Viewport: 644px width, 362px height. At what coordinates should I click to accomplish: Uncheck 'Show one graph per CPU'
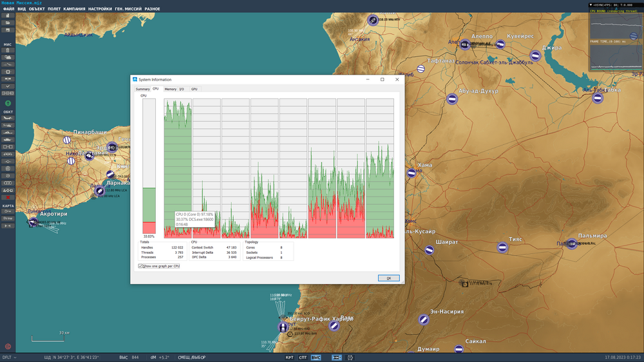click(140, 265)
